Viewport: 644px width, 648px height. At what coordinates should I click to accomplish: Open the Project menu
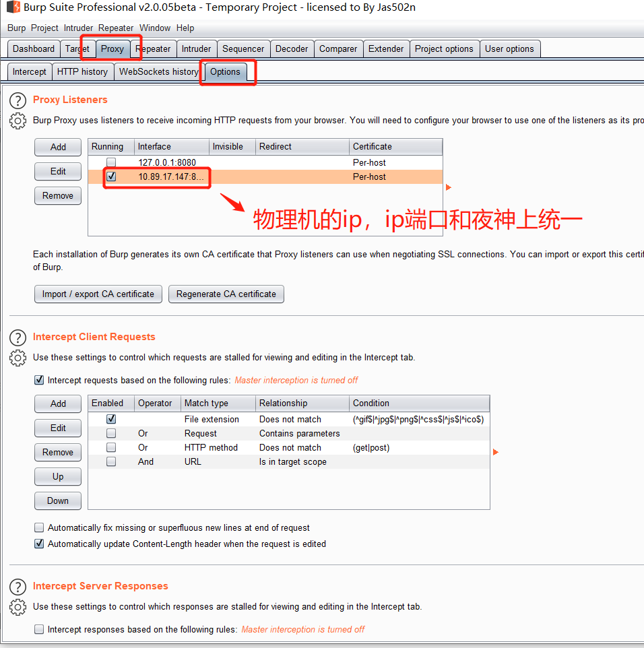(44, 28)
